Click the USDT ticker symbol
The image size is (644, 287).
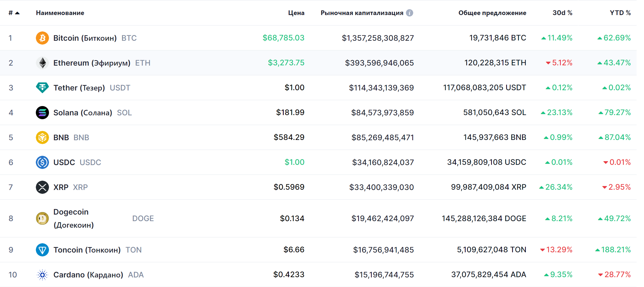[120, 88]
